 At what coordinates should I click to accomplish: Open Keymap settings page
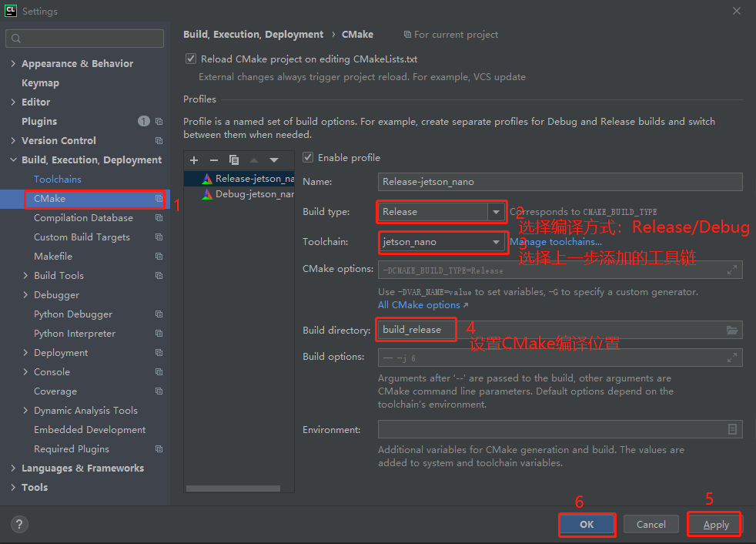coord(41,83)
